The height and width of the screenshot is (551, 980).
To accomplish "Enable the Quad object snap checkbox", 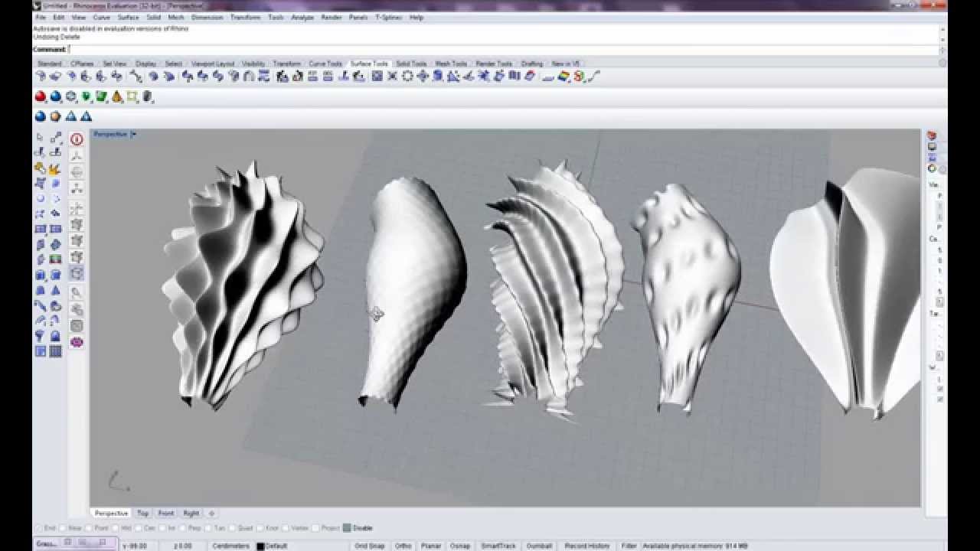I will [233, 528].
